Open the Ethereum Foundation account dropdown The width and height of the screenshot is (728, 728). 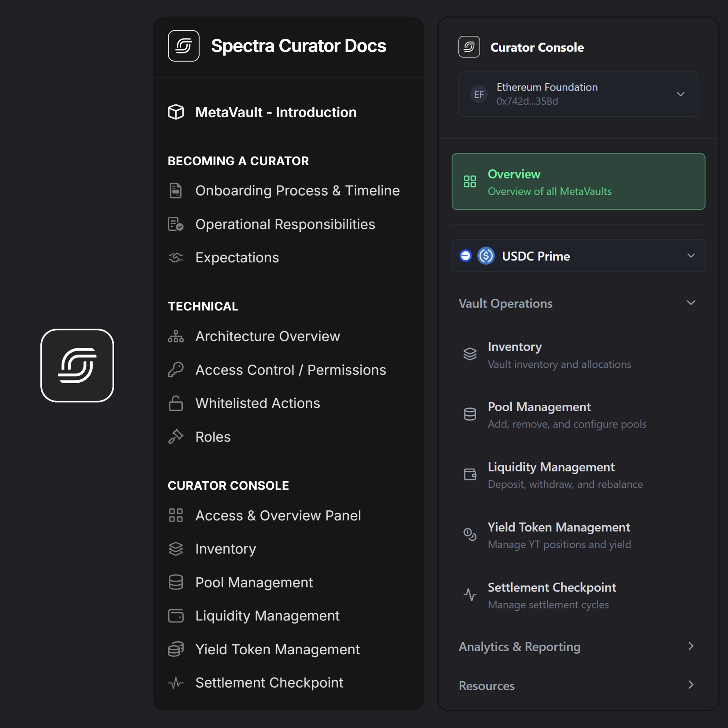click(578, 94)
